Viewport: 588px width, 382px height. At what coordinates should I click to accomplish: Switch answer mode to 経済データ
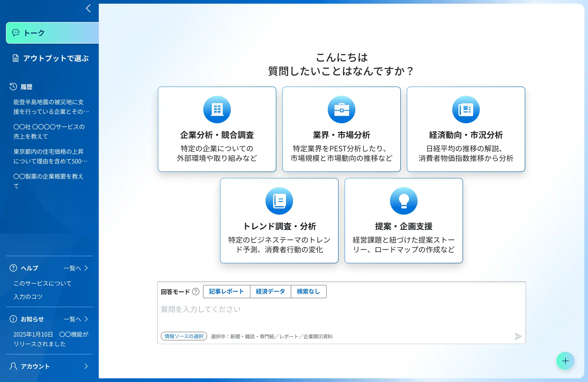tap(271, 292)
